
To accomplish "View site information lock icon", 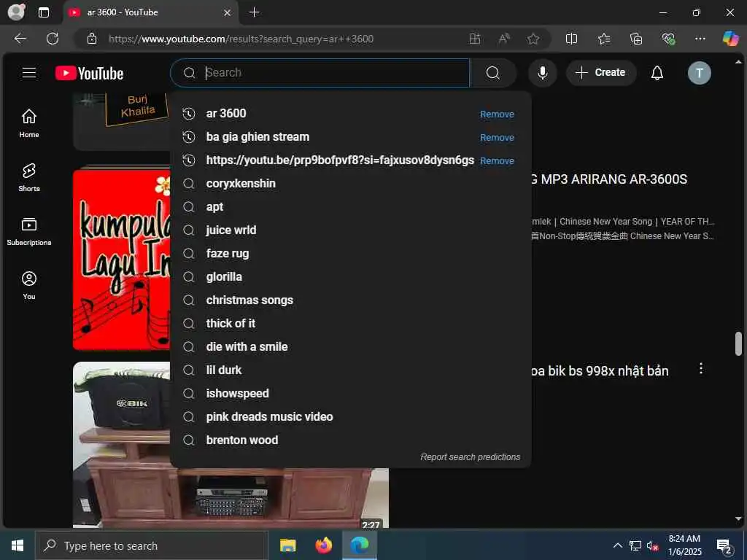I will (x=92, y=39).
